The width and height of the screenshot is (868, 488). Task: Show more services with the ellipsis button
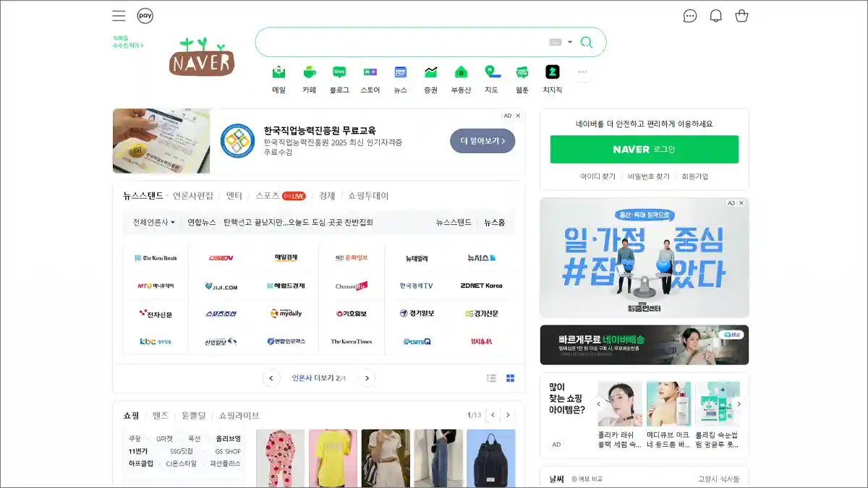click(583, 72)
